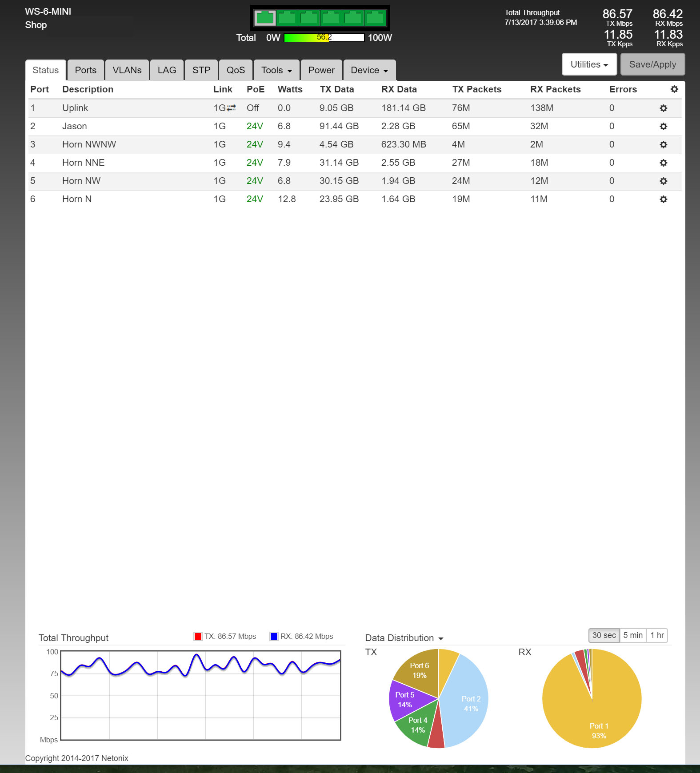Open settings gear for Jason port row
Viewport: 700px width, 773px height.
tap(663, 127)
